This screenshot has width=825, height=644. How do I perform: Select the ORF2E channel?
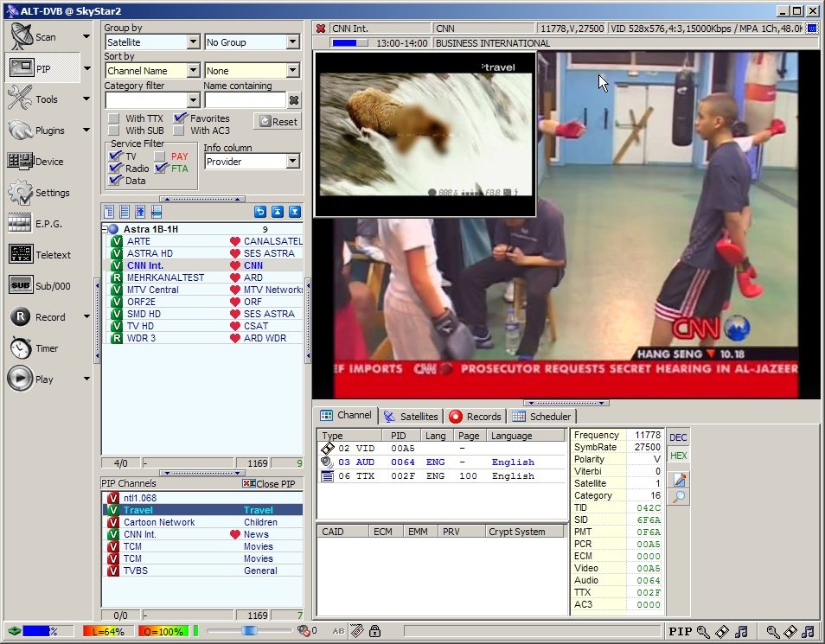point(202,302)
